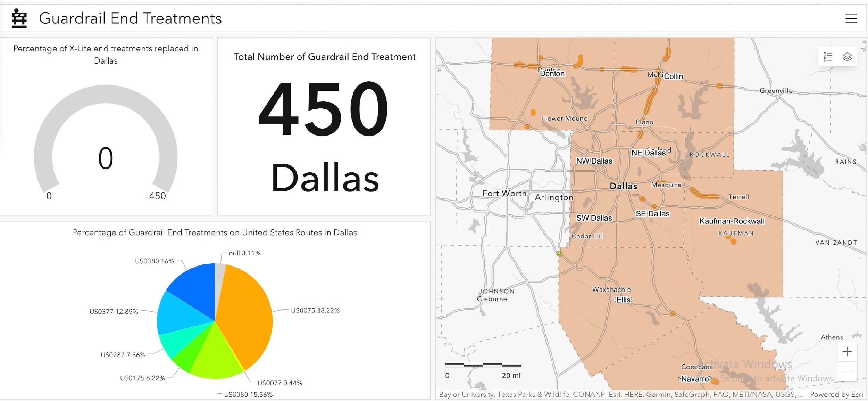Click the guardrail dashboard logo icon
868x401 pixels.
coord(19,18)
